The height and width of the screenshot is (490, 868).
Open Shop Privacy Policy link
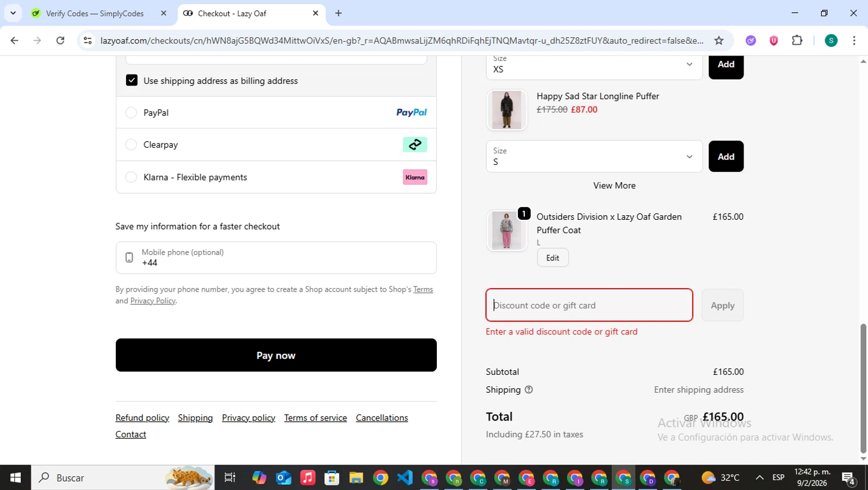pos(153,301)
